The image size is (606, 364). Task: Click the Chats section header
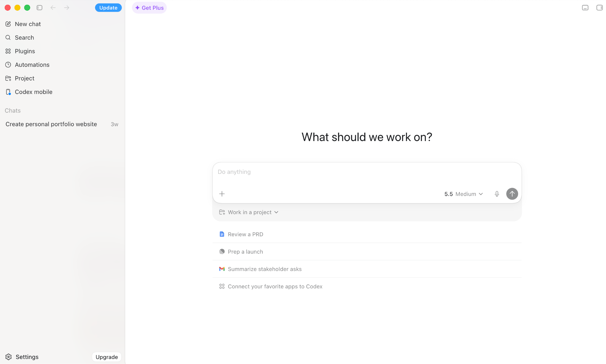13,111
